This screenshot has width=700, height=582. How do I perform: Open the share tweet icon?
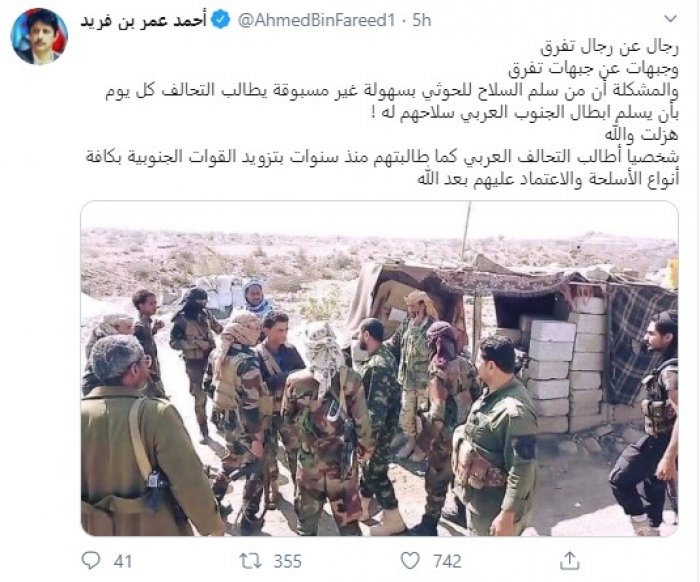[570, 561]
